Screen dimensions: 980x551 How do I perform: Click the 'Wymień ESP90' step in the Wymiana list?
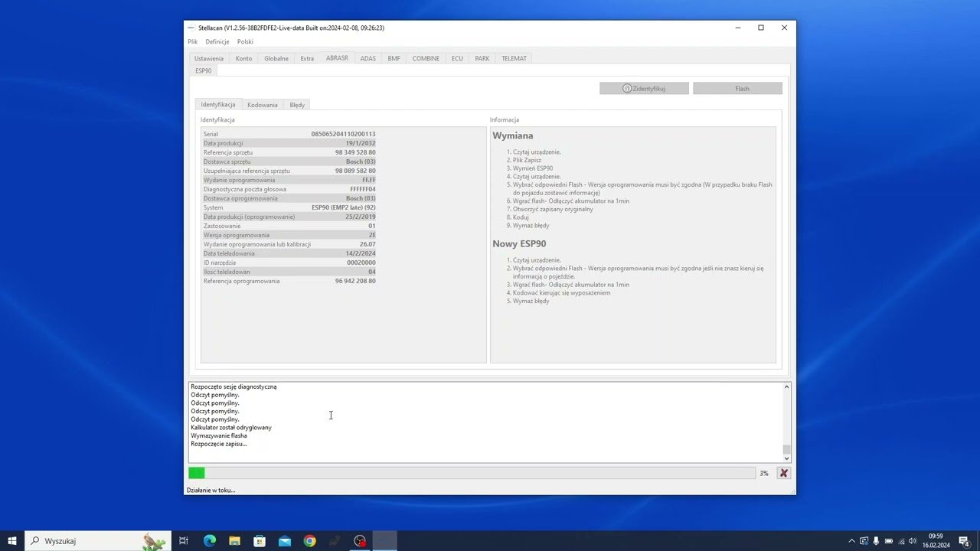coord(533,168)
